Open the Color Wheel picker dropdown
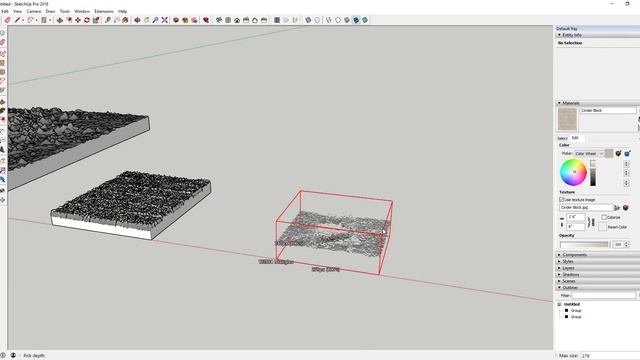Viewport: 640px width, 360px height. coord(589,153)
